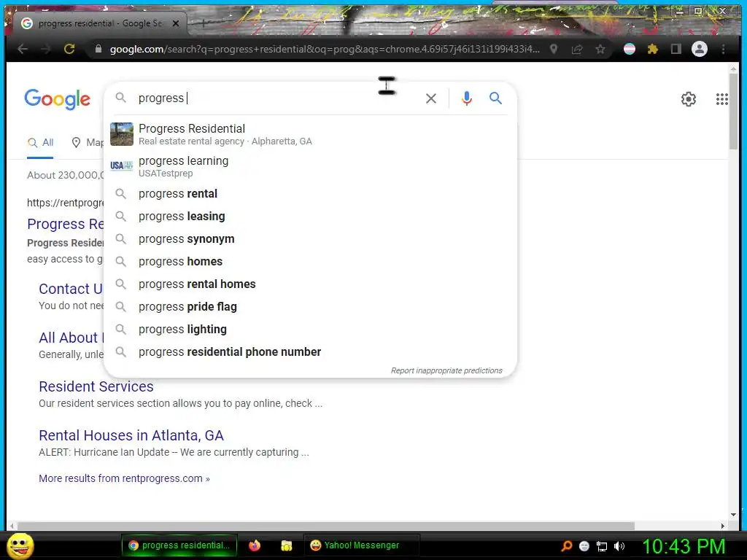Open the round striped extension icon

(630, 49)
